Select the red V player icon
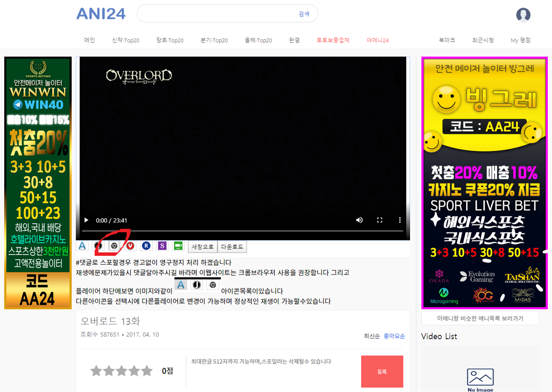 click(130, 245)
